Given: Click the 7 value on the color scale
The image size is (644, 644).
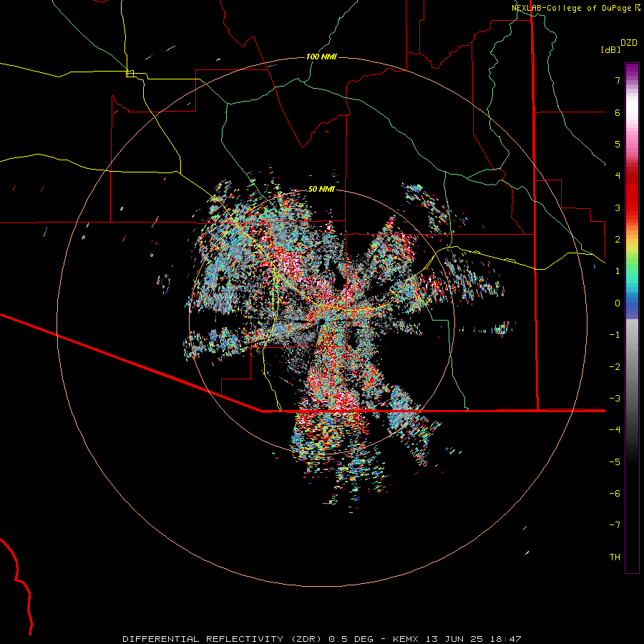Looking at the screenshot, I should [618, 80].
